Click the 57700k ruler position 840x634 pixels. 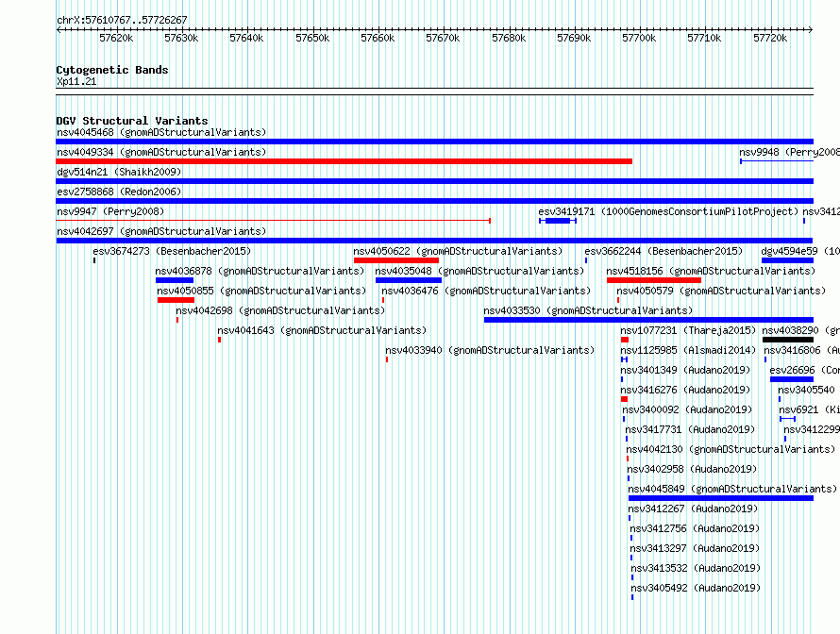(x=639, y=38)
